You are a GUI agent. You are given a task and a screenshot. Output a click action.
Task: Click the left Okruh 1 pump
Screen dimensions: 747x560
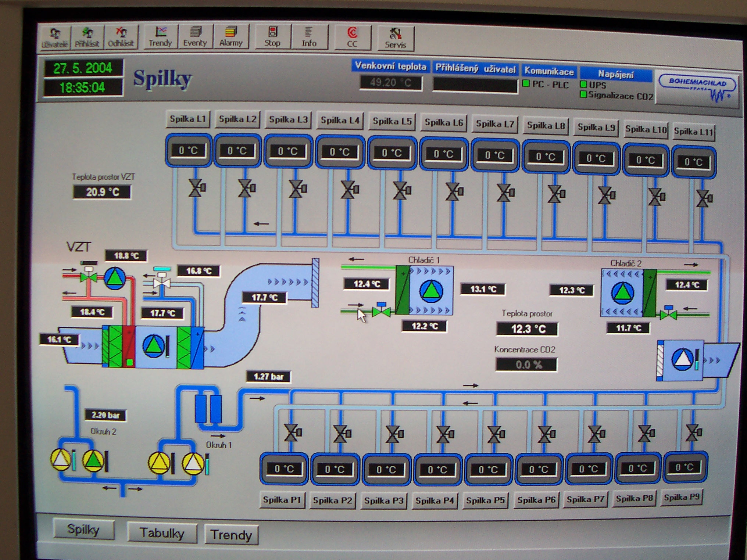pyautogui.click(x=159, y=463)
